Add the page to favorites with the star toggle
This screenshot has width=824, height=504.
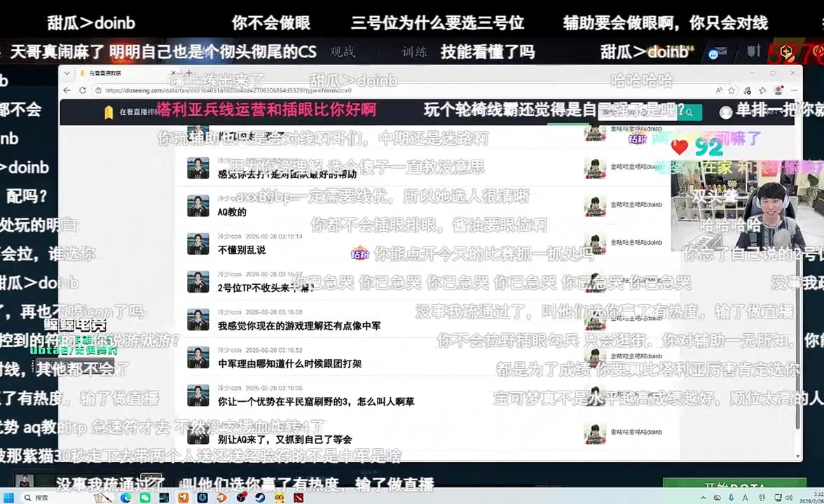point(732,90)
